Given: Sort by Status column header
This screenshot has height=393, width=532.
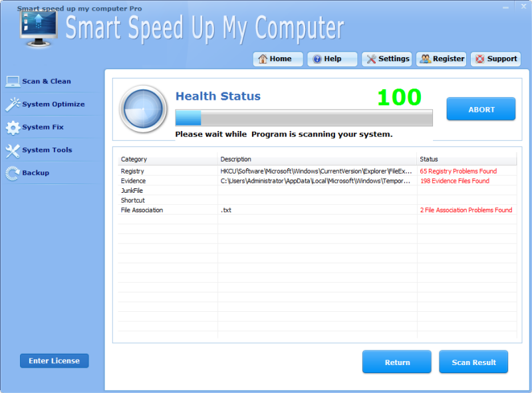Looking at the screenshot, I should [467, 159].
